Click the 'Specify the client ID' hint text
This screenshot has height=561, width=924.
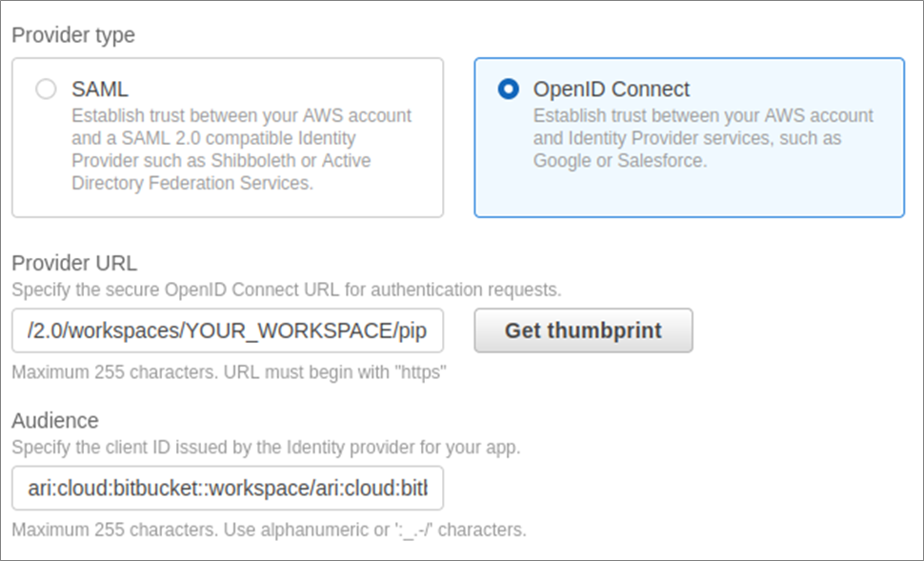click(267, 448)
